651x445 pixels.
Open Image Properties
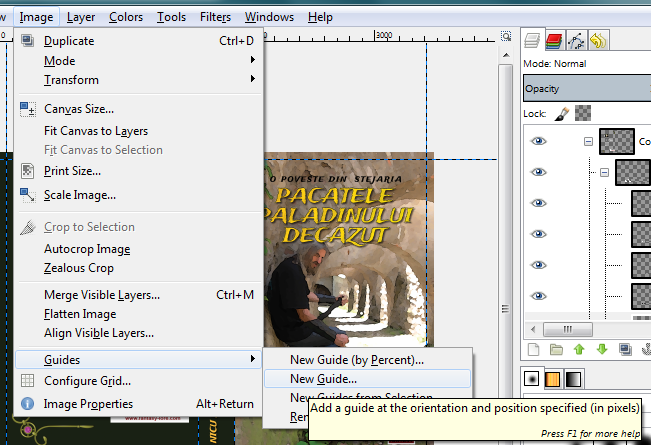(x=138, y=403)
